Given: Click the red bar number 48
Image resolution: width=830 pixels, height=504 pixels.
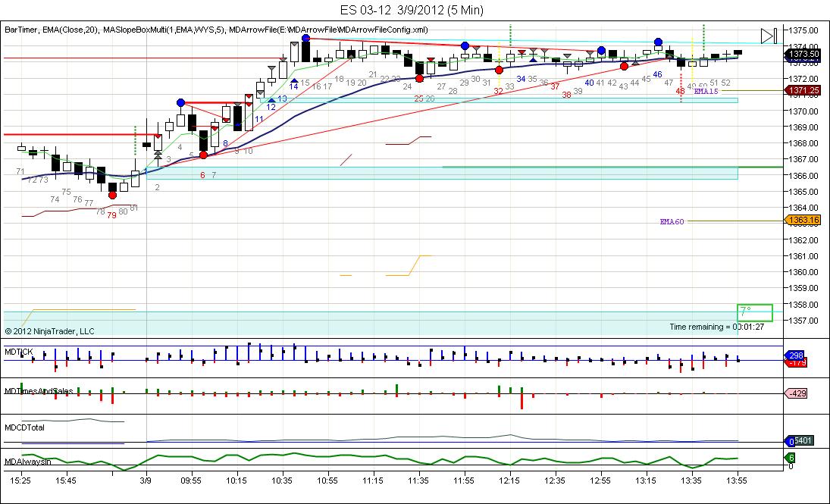Looking at the screenshot, I should click(x=680, y=91).
